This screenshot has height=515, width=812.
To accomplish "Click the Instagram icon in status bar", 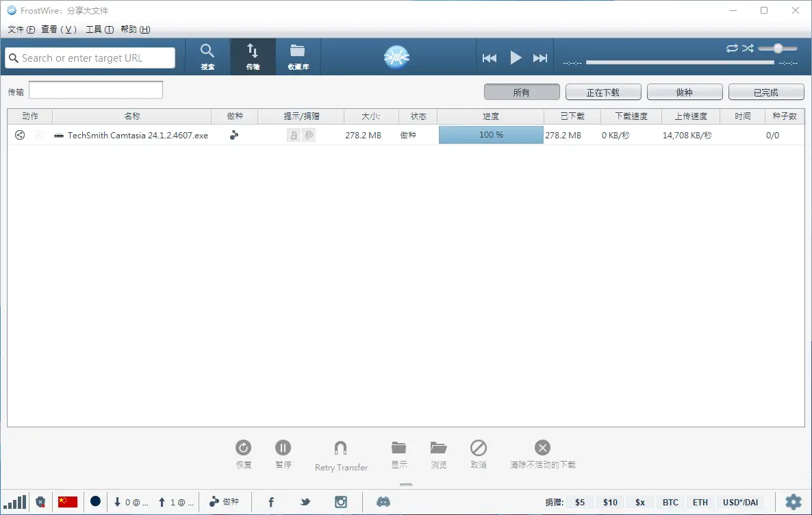I will 341,502.
